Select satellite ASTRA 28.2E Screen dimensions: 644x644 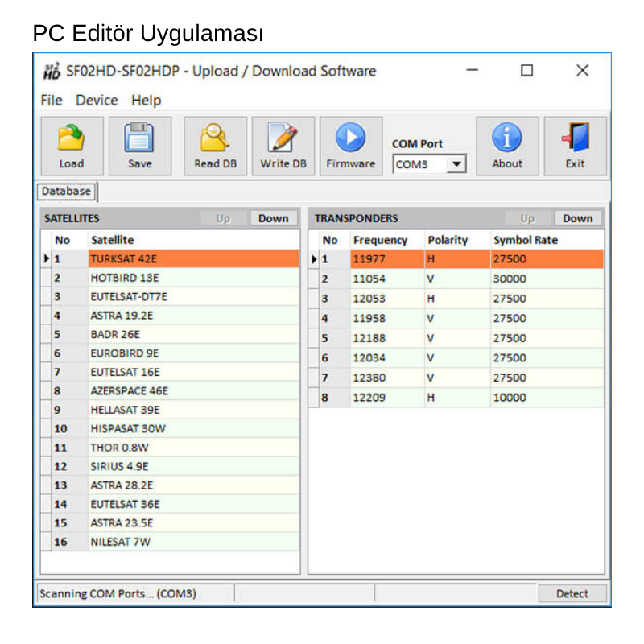(x=194, y=485)
